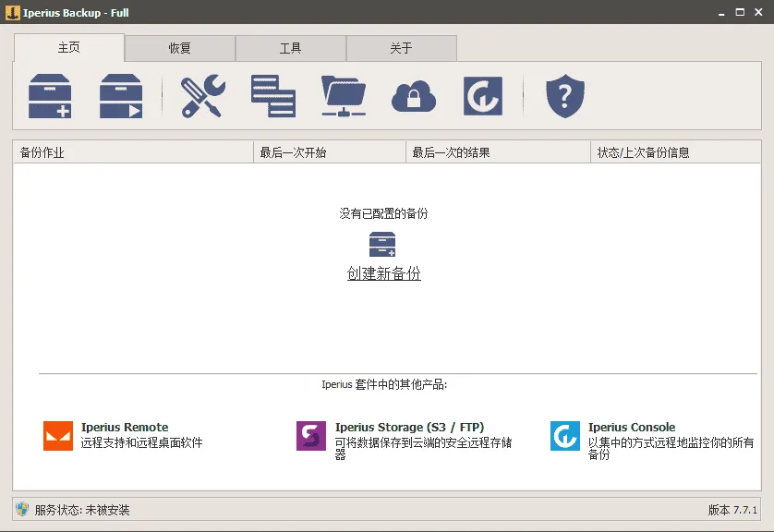774x532 pixels.
Task: Switch to the 恢复 tab
Action: (180, 47)
